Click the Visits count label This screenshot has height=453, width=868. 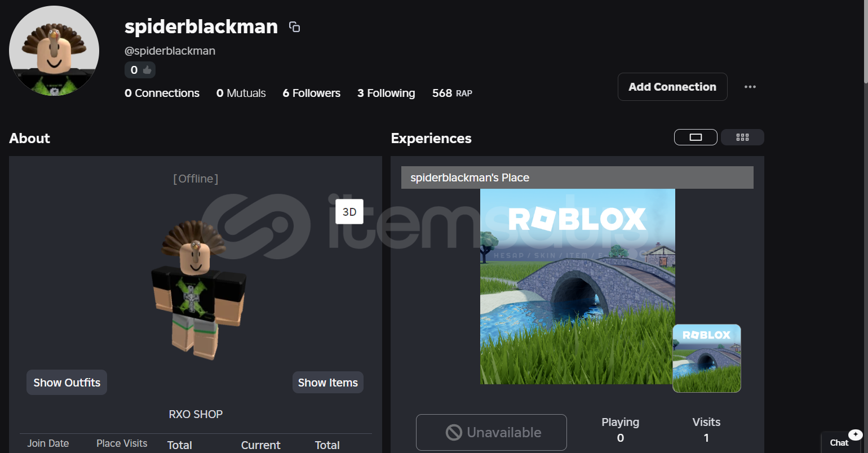(706, 422)
